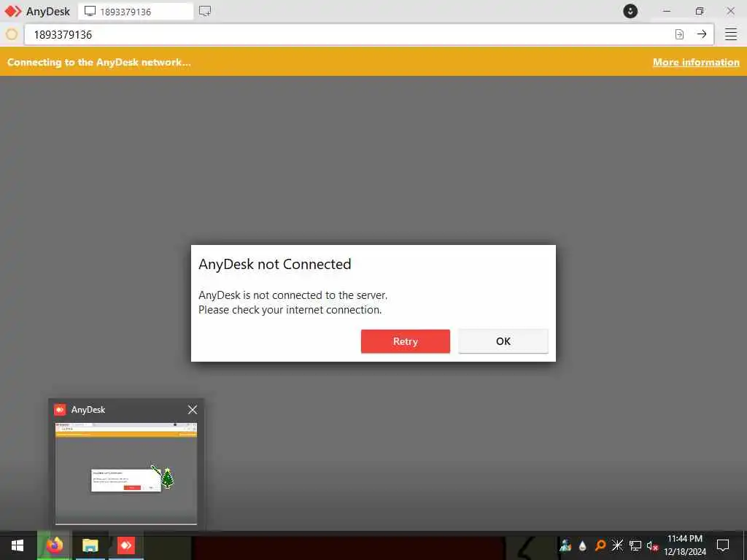This screenshot has width=747, height=560.
Task: Select the 1893379136 session tab
Action: [x=136, y=12]
